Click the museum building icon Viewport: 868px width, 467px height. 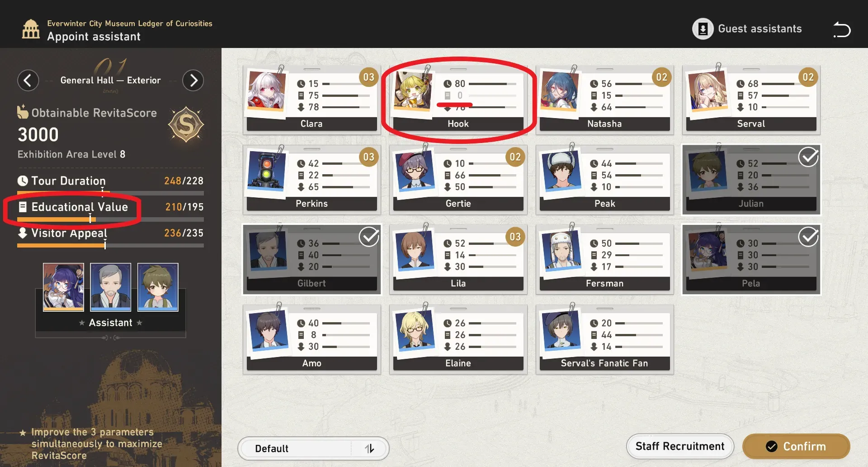tap(31, 29)
